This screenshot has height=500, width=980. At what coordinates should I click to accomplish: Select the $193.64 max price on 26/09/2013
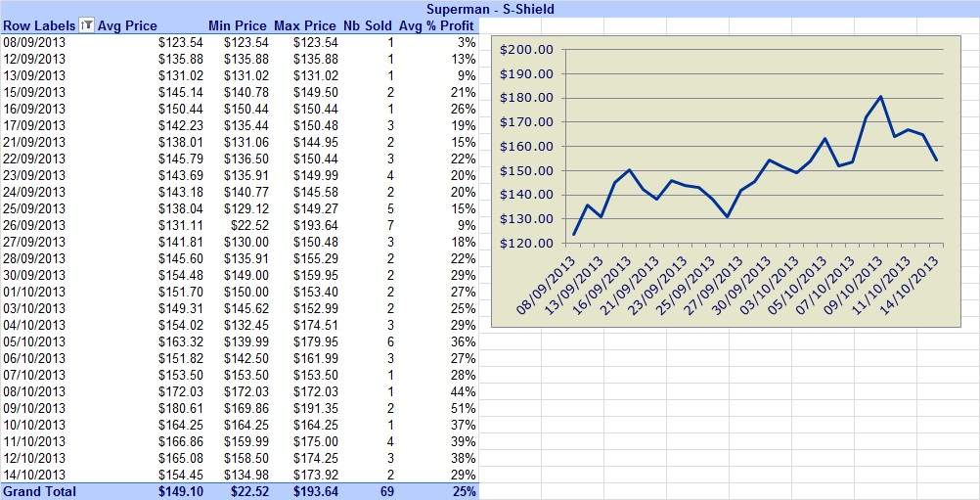pyautogui.click(x=316, y=225)
